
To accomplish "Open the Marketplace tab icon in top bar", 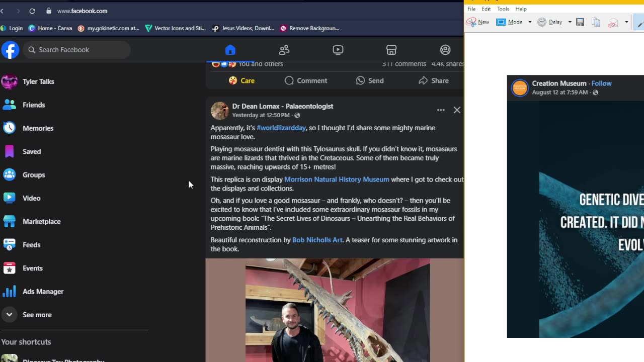I will tap(391, 50).
